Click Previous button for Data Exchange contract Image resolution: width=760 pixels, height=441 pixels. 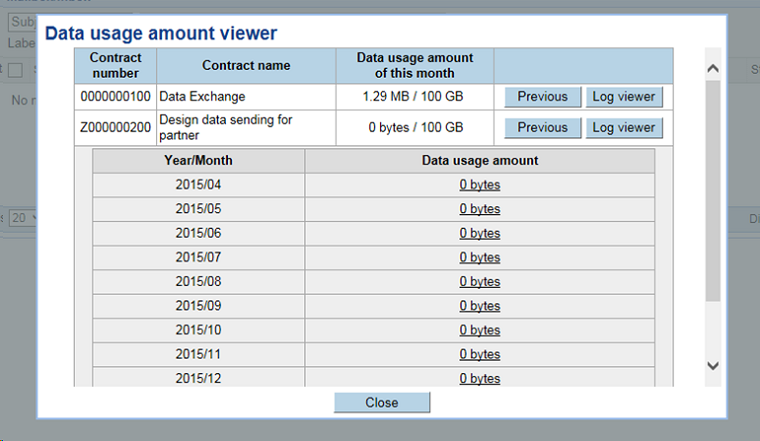click(x=542, y=97)
